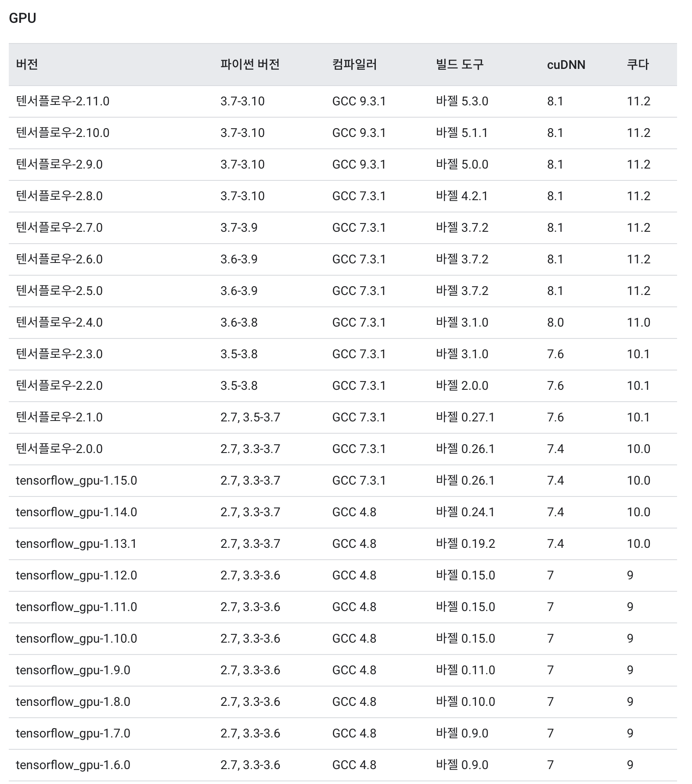
Task: Click the 바젤 0.10.0 build tool cell
Action: 465,702
